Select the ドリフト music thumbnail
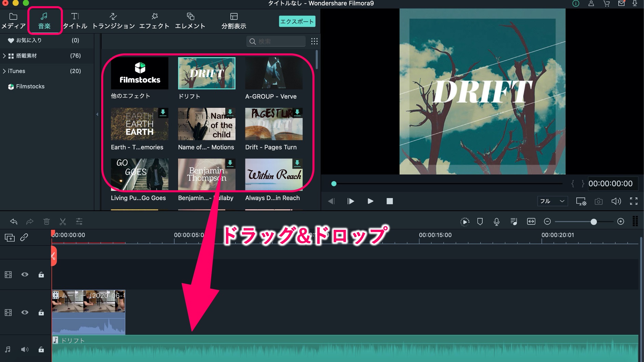This screenshot has width=644, height=362. coord(207,73)
